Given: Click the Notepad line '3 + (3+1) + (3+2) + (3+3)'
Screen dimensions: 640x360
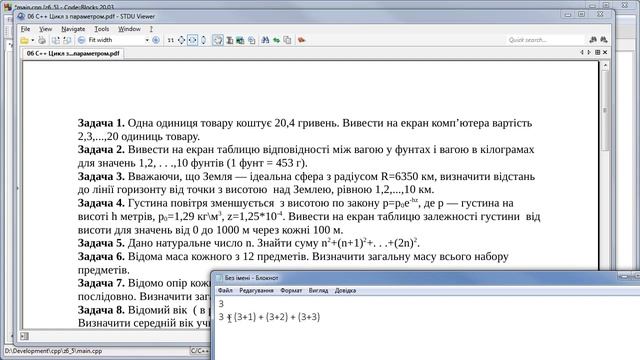Looking at the screenshot, I should click(269, 317).
